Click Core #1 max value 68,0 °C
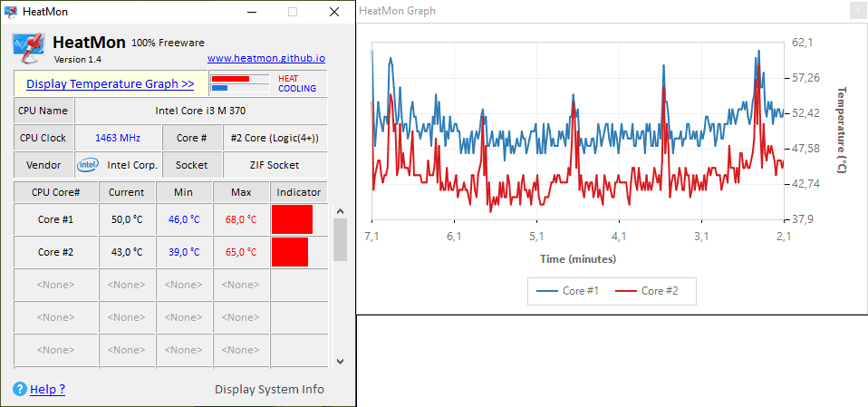 [x=241, y=219]
